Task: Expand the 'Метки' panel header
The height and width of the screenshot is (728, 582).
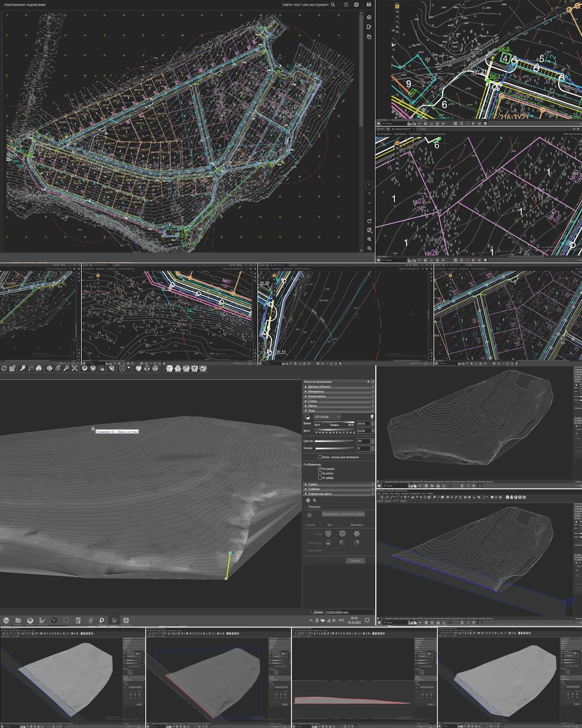Action: click(x=339, y=405)
